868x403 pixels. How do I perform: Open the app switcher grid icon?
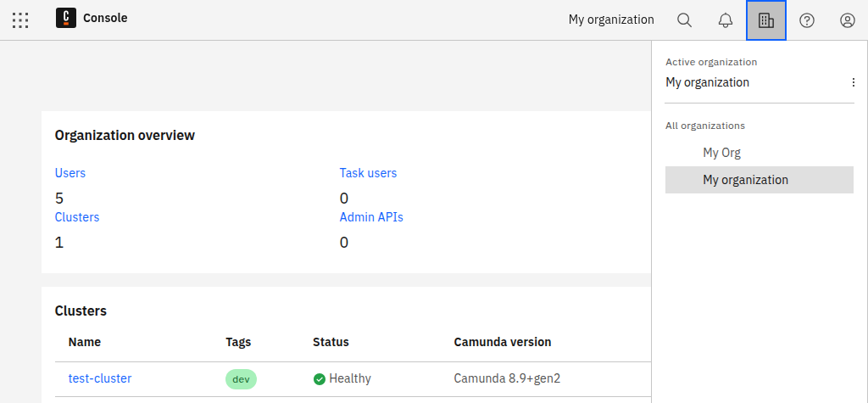20,20
